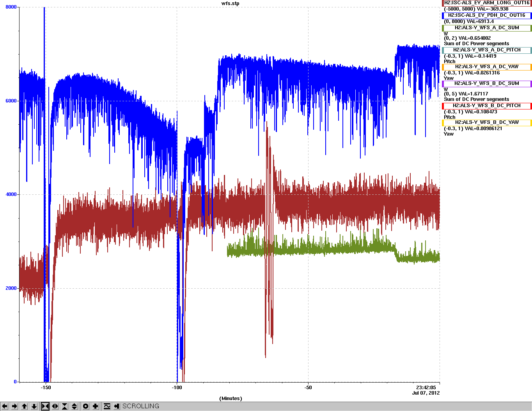Screen dimensions: 532x411
Task: Click the pan right arrow icon
Action: 14,406
